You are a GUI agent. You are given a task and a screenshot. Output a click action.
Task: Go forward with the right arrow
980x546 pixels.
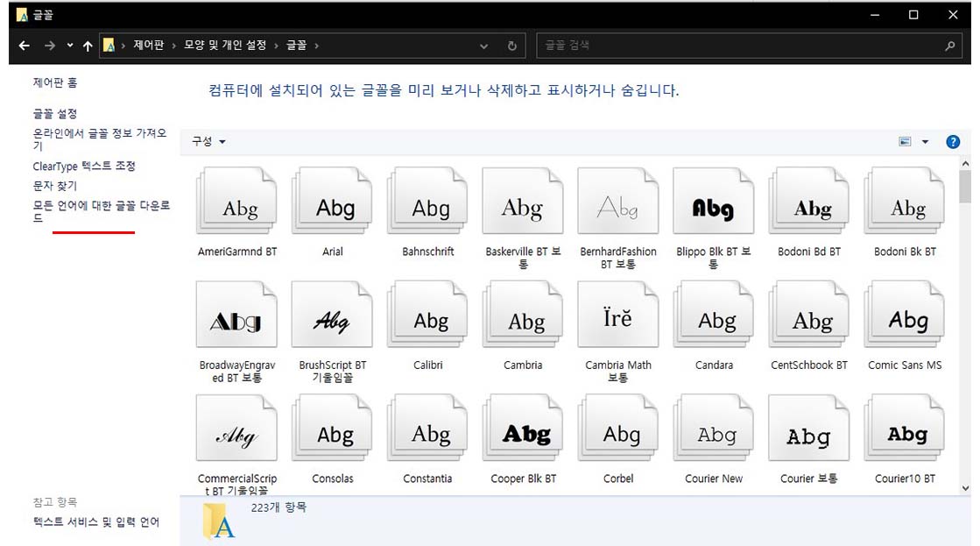[50, 46]
